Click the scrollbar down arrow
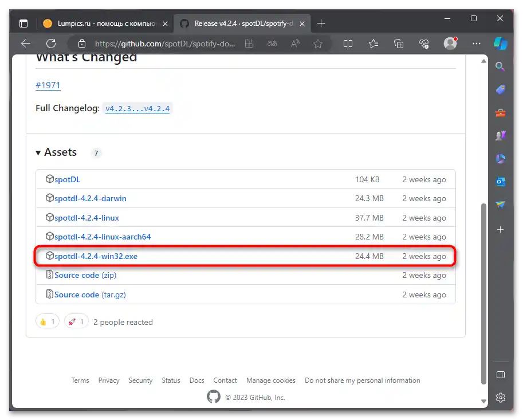523x420 pixels. point(483,401)
